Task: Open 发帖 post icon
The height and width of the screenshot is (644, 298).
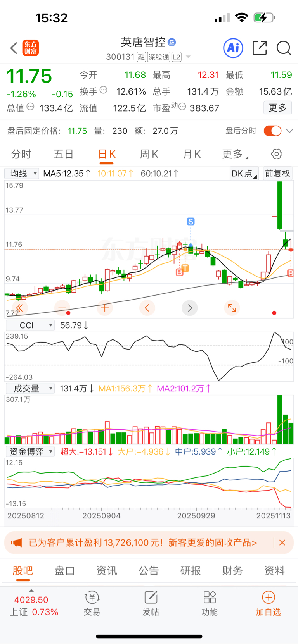Action: click(x=151, y=604)
